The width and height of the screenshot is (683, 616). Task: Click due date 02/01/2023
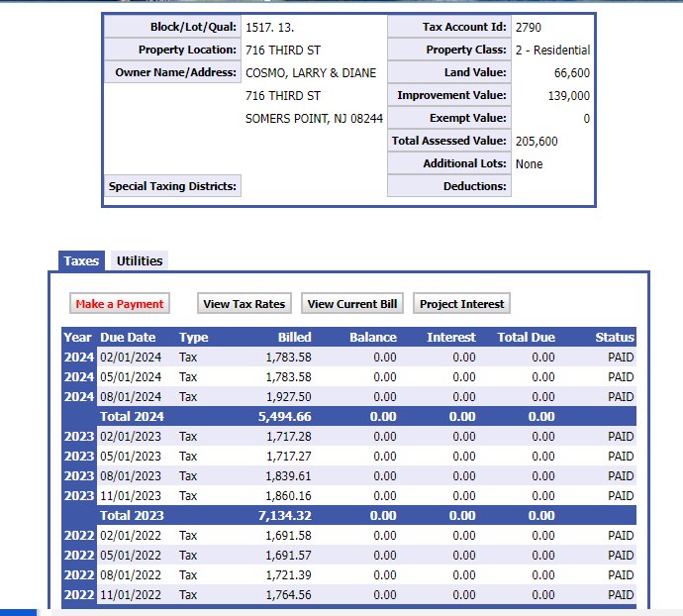[131, 437]
